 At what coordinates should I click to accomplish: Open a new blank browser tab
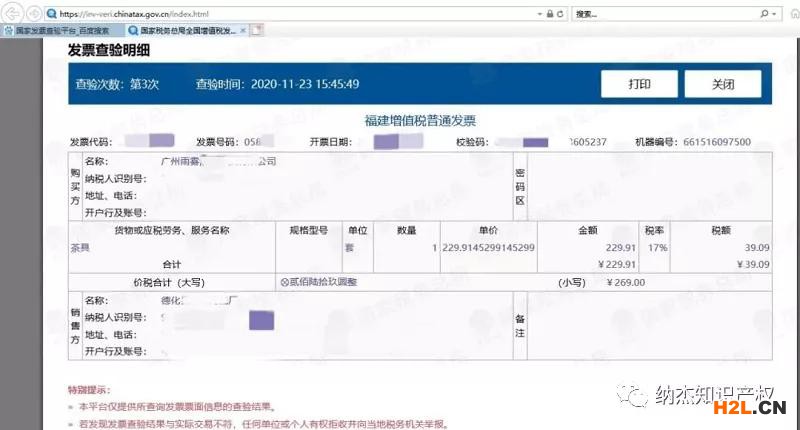point(256,31)
